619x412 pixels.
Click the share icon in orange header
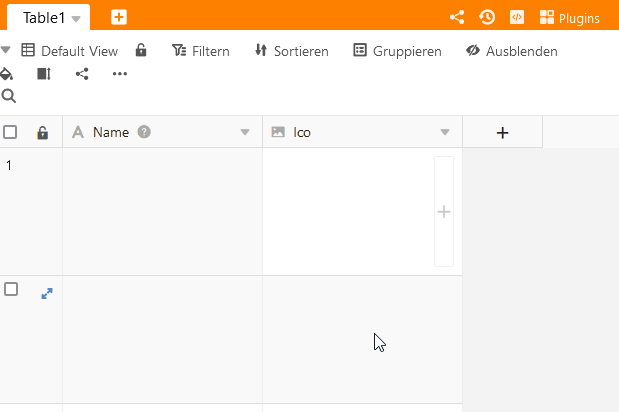coord(457,17)
